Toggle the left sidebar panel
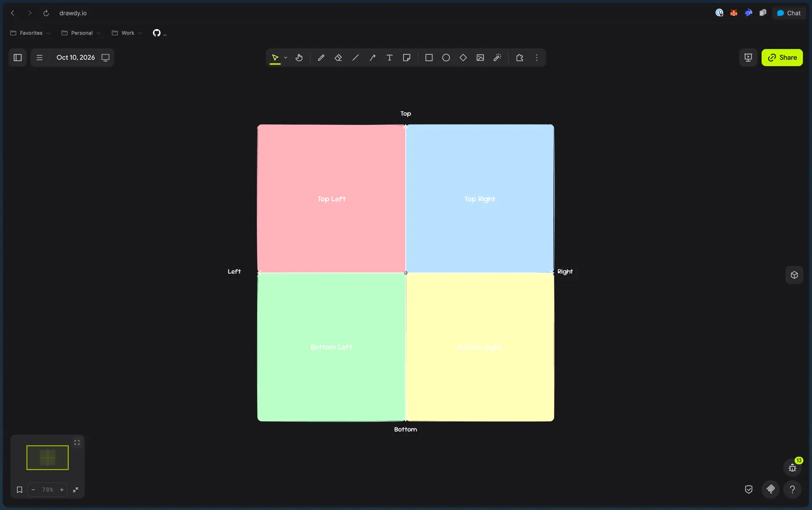The height and width of the screenshot is (510, 812). click(x=17, y=58)
